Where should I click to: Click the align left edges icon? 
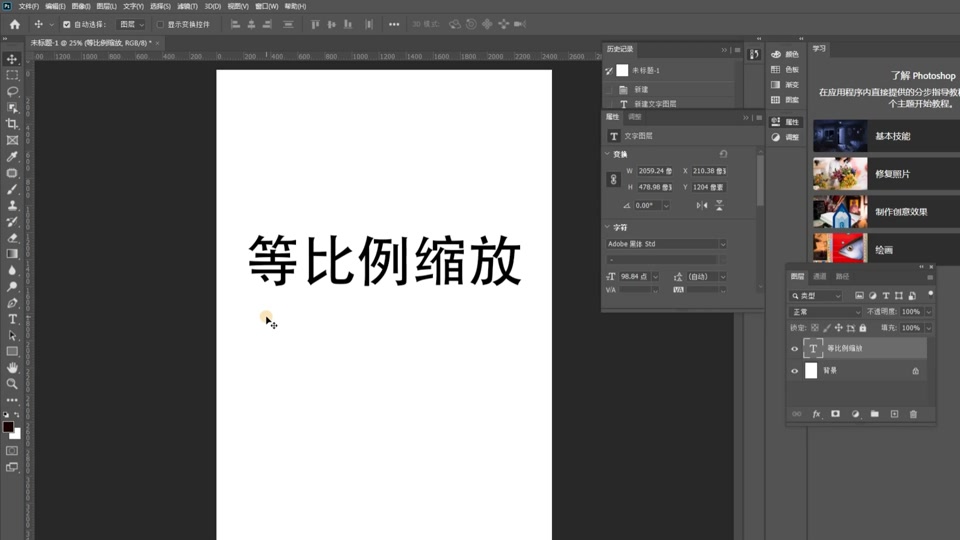235,24
